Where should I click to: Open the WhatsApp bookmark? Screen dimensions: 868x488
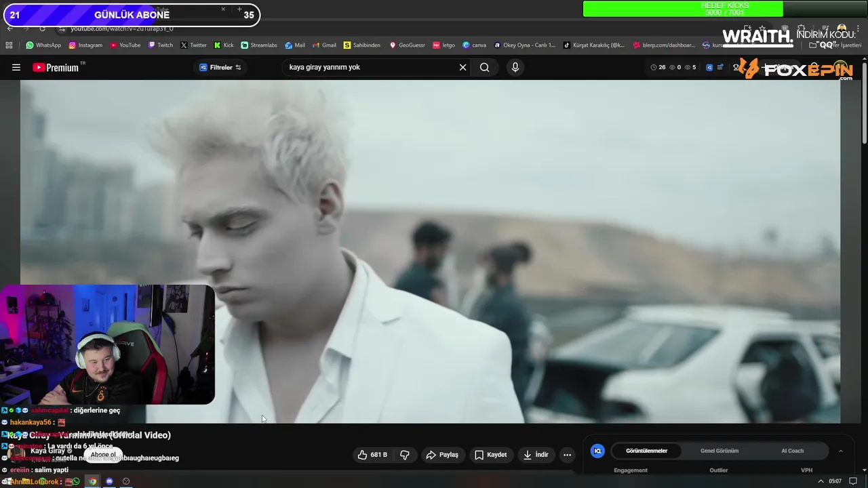click(x=43, y=45)
